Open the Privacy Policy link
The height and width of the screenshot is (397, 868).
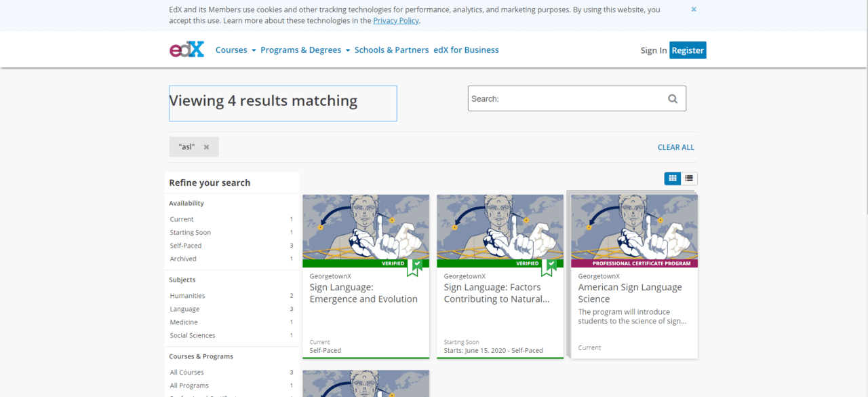(x=396, y=20)
